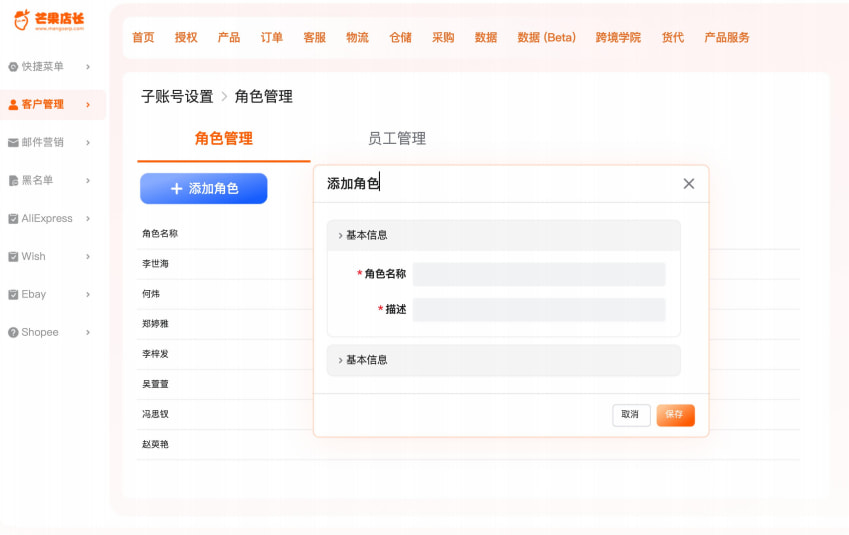
Task: Open 产品 in top navigation
Action: [x=228, y=37]
